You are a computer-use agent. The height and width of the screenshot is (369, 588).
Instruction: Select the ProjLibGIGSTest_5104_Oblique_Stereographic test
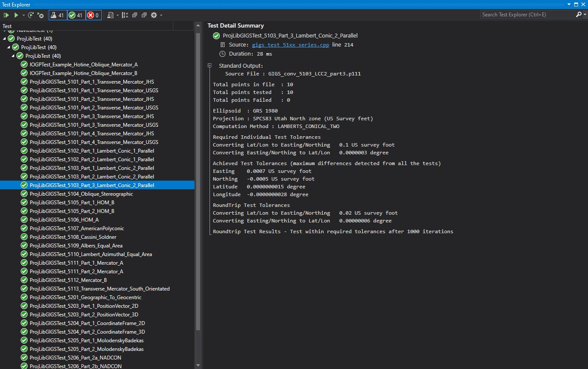tap(81, 194)
